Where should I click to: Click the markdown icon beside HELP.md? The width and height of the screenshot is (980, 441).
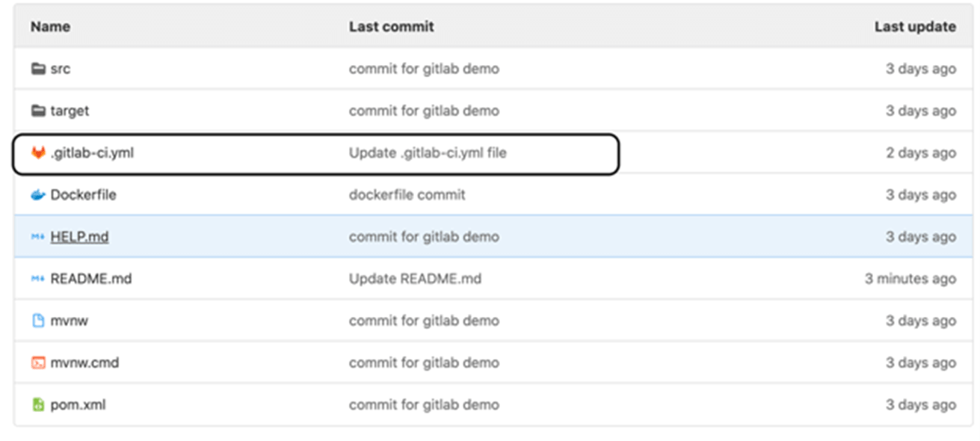(x=38, y=237)
